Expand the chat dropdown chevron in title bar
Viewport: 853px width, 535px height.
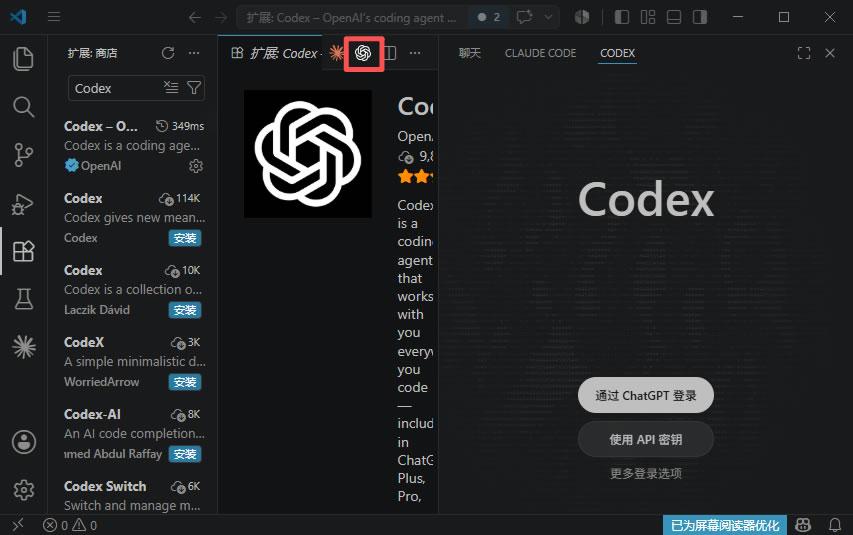548,17
